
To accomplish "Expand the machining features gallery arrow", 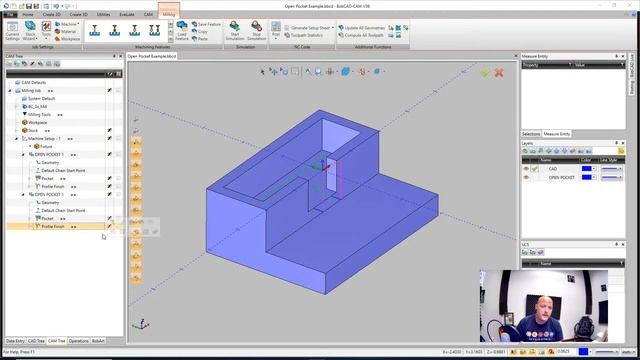I will [x=171, y=40].
